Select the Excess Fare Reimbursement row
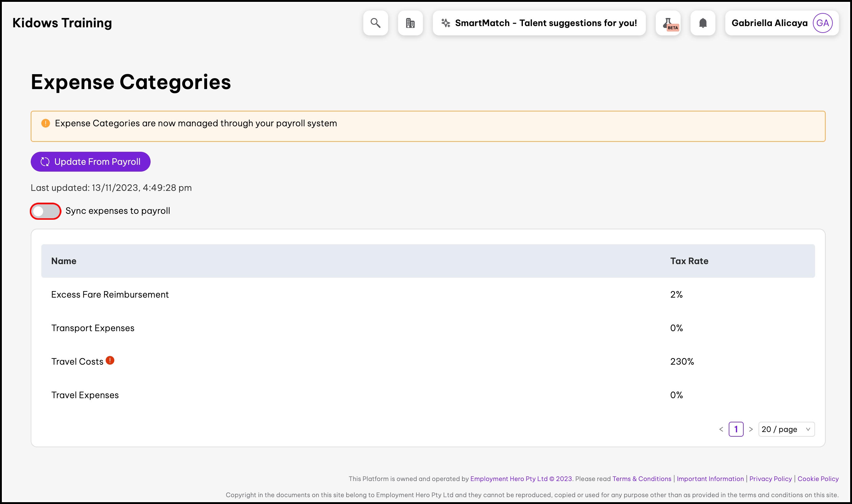The width and height of the screenshot is (852, 504). click(110, 295)
